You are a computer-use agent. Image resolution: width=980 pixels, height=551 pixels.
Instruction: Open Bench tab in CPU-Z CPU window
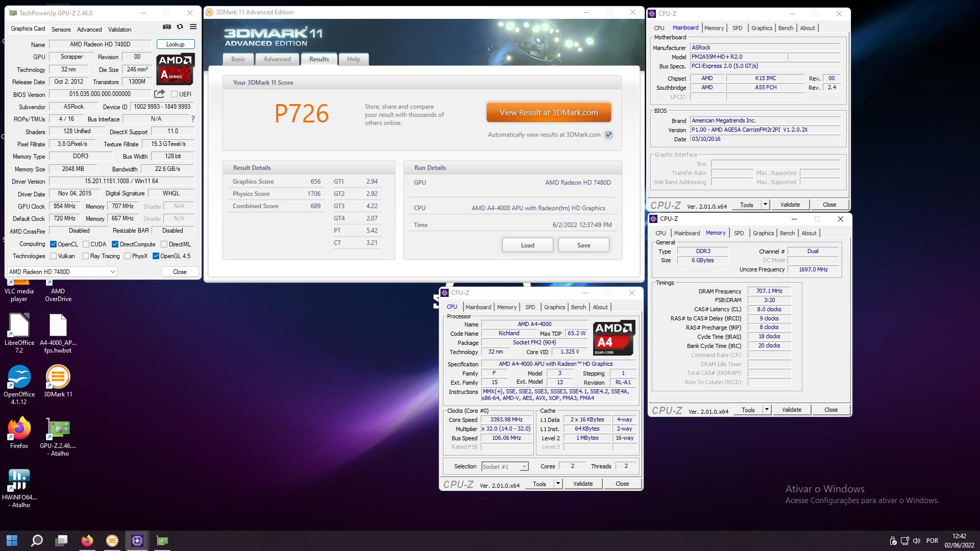tap(578, 307)
